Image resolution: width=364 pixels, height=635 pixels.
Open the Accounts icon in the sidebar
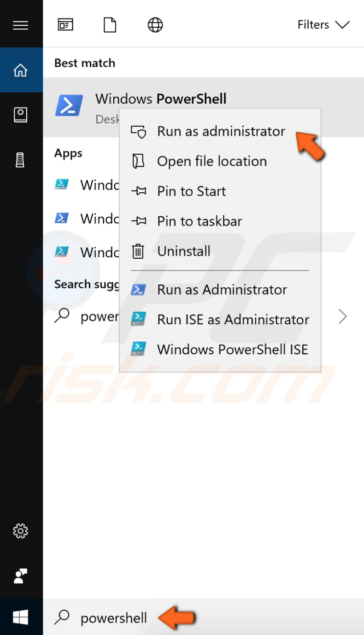(21, 576)
